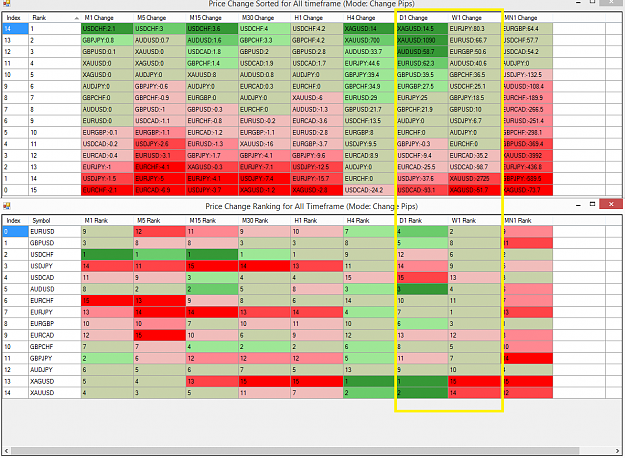The image size is (625, 458).
Task: Minimize the Price Change Ranking window
Action: 578,204
